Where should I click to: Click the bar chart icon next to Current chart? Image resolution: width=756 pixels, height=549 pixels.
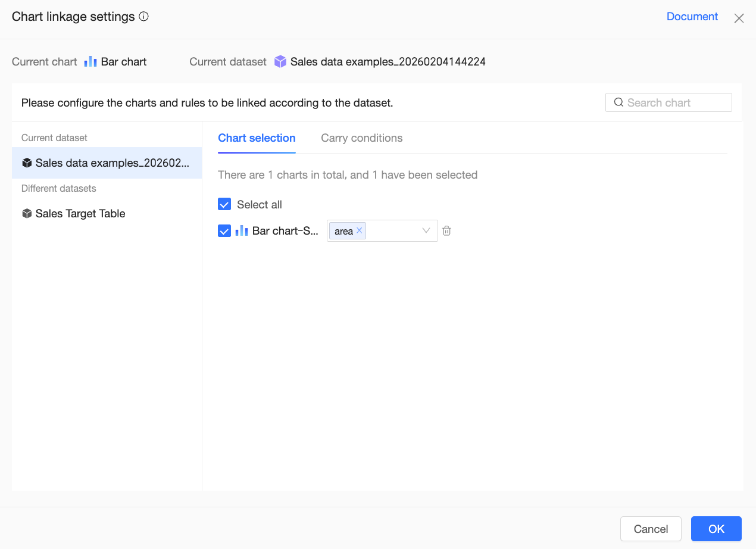[90, 61]
